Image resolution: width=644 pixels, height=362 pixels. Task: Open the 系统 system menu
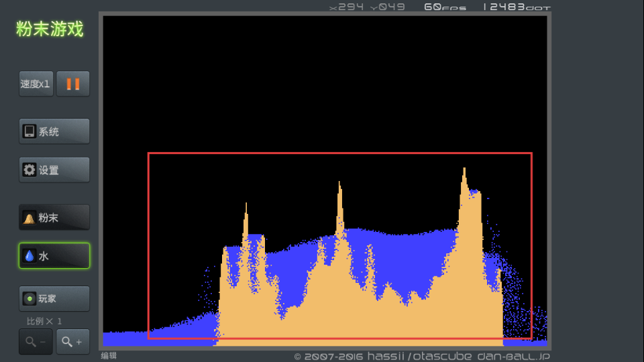click(x=54, y=131)
